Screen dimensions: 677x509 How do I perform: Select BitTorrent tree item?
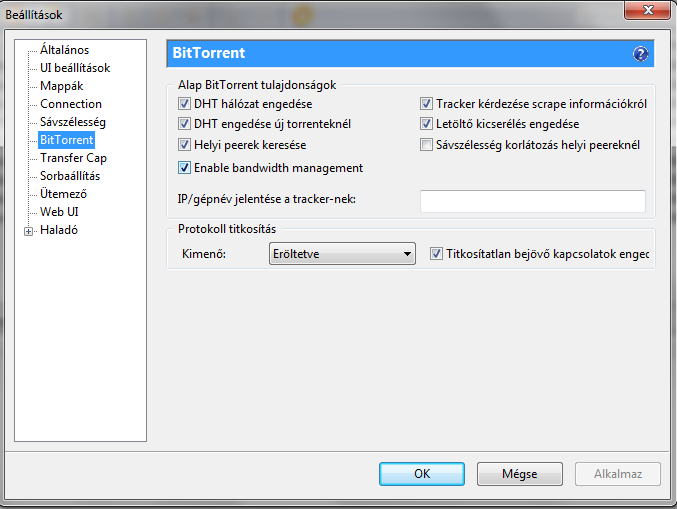click(x=66, y=140)
